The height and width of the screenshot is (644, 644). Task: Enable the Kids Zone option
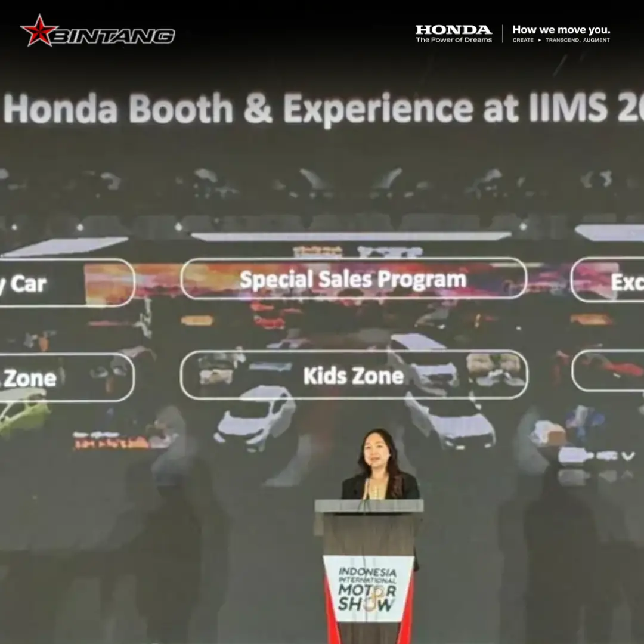click(354, 376)
